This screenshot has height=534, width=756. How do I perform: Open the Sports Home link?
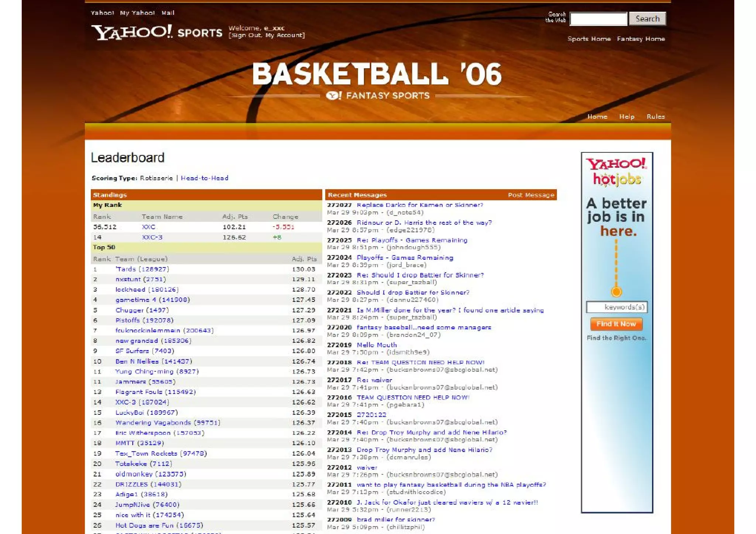coord(589,39)
